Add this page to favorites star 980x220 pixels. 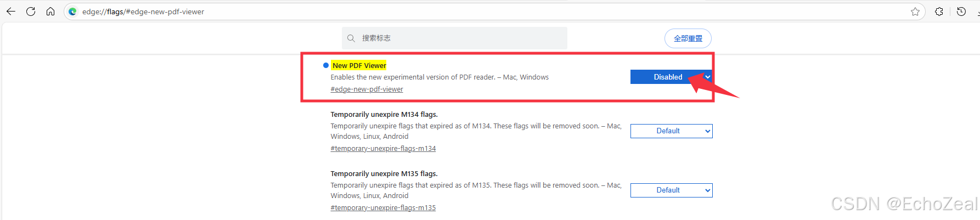915,12
